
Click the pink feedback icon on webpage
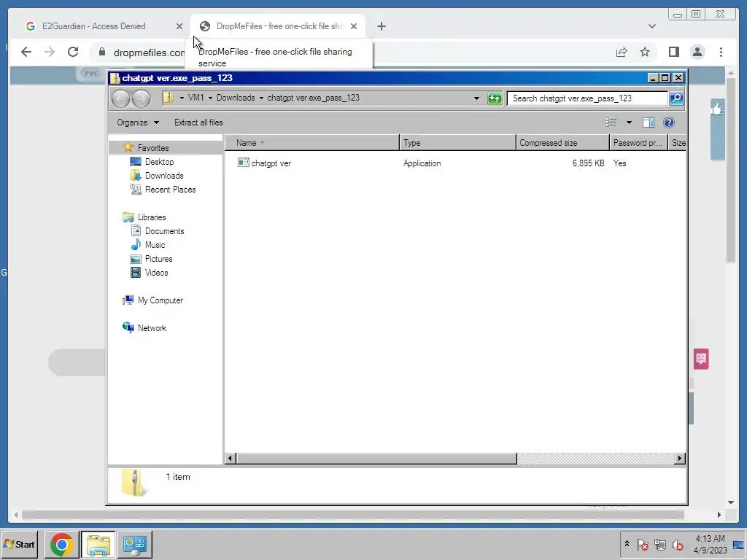point(701,359)
